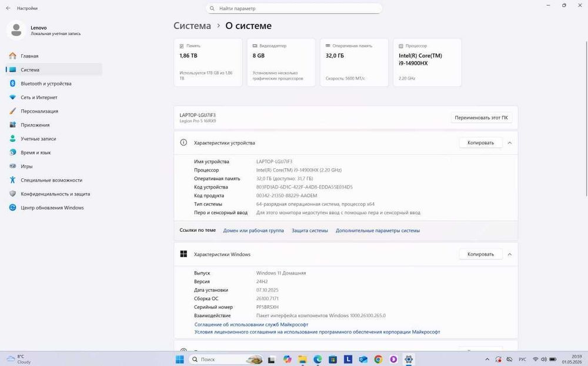
Task: Open Bluetooth и устройства settings
Action: tap(54, 84)
